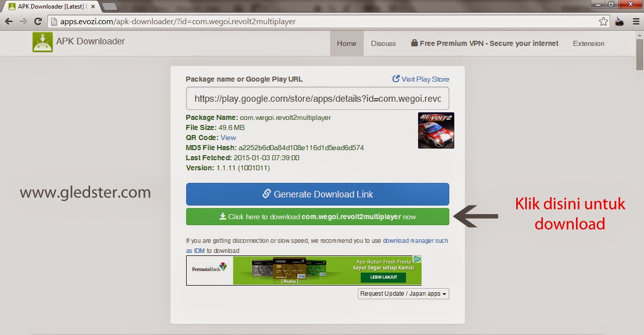Select the Last Fetched date 2015-01-03 07:39:00
Screen dimensions: 644x335
(267, 158)
